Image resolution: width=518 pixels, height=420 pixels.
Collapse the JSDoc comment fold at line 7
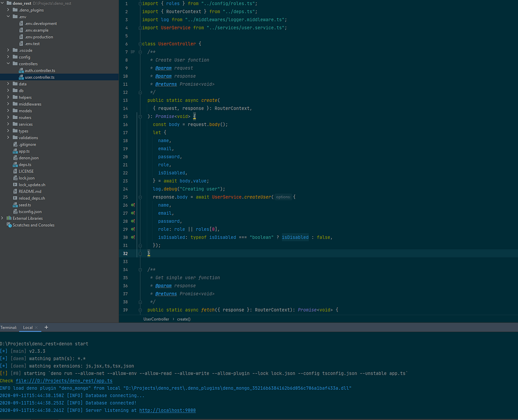[x=139, y=52]
